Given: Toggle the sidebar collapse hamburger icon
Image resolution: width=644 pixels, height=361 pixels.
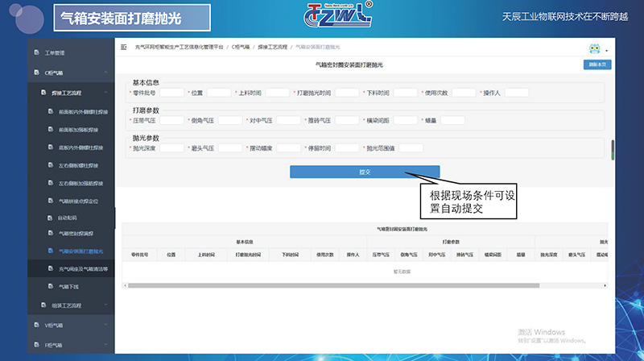Looking at the screenshot, I should pyautogui.click(x=124, y=48).
